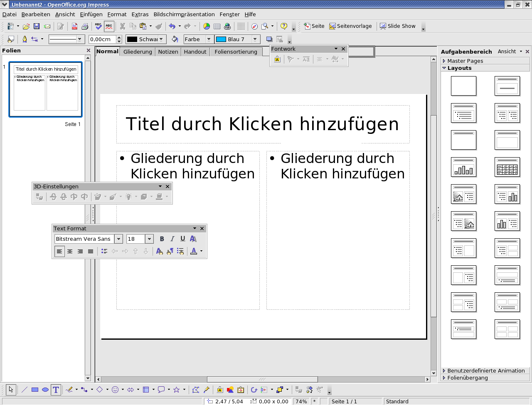Screen dimensions: 532x405
Task: Open the Bildschirmpräsentation menu
Action: pyautogui.click(x=184, y=14)
